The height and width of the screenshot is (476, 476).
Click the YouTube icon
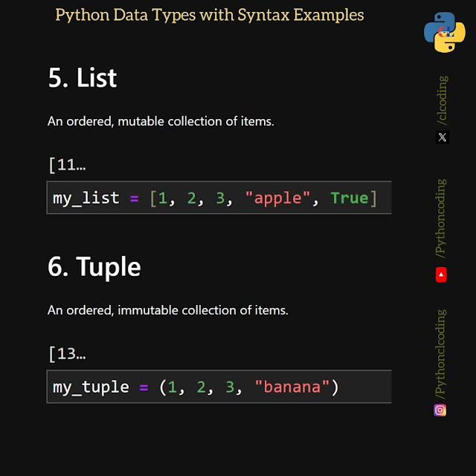[x=441, y=274]
